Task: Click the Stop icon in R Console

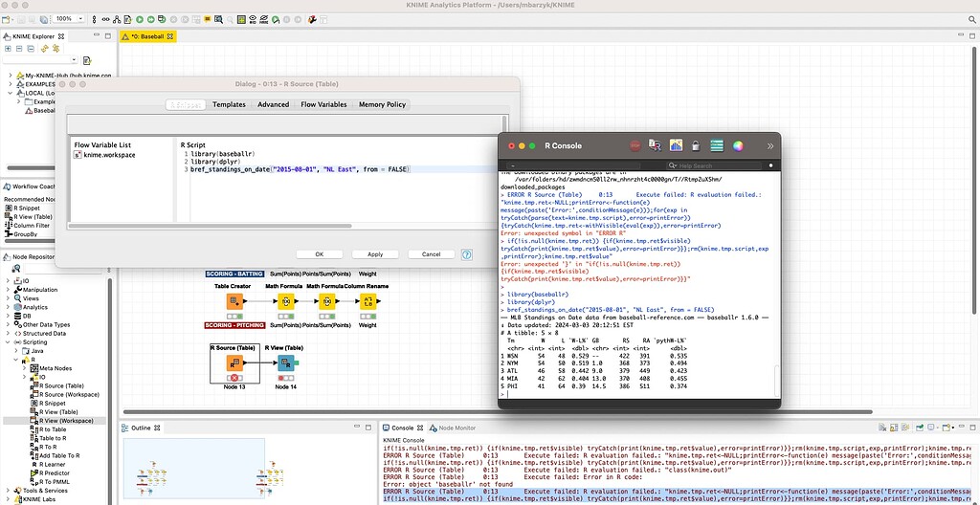Action: tap(635, 145)
